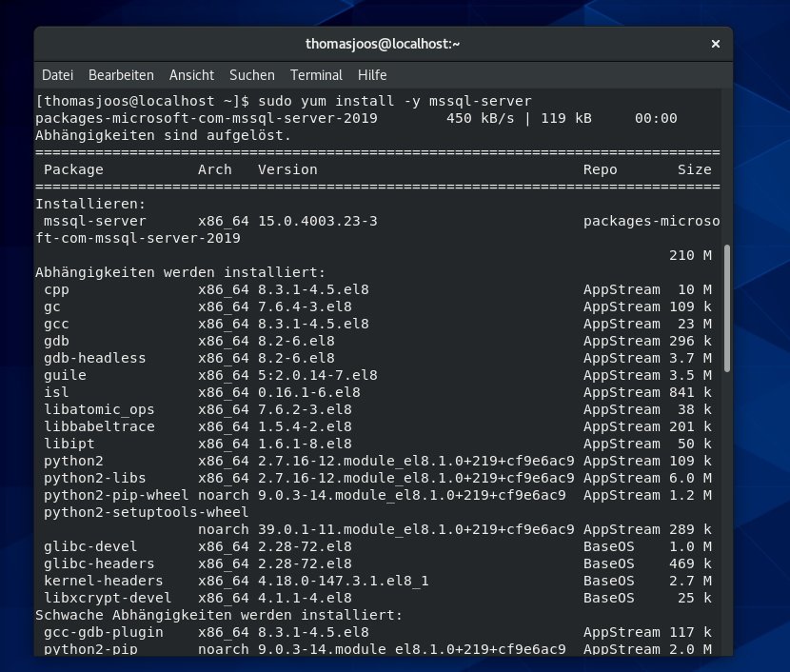The height and width of the screenshot is (672, 790).
Task: Open the Datei menu
Action: (x=57, y=75)
